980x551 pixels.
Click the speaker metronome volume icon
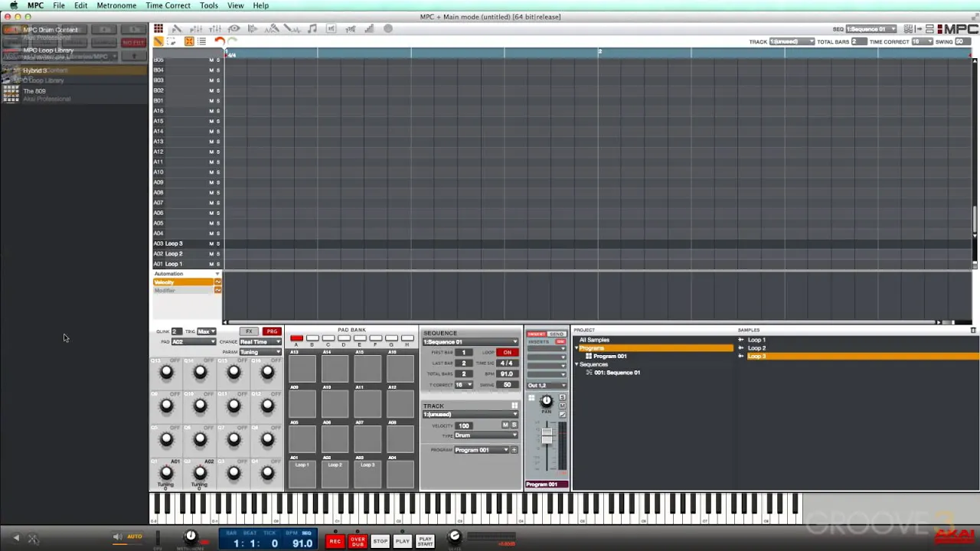coord(117,537)
